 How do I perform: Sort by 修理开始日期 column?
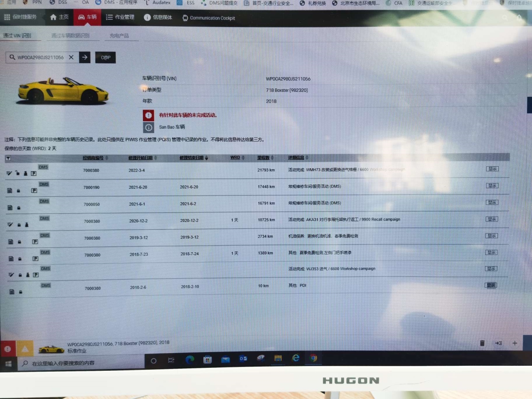[x=143, y=158]
